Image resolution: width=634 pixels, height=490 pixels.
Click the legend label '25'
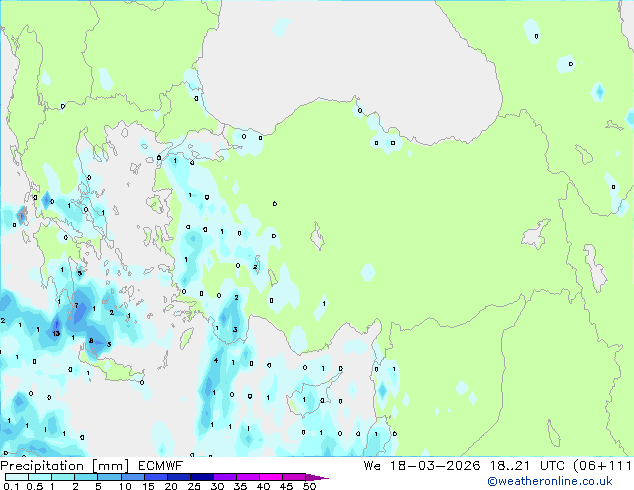(x=194, y=486)
